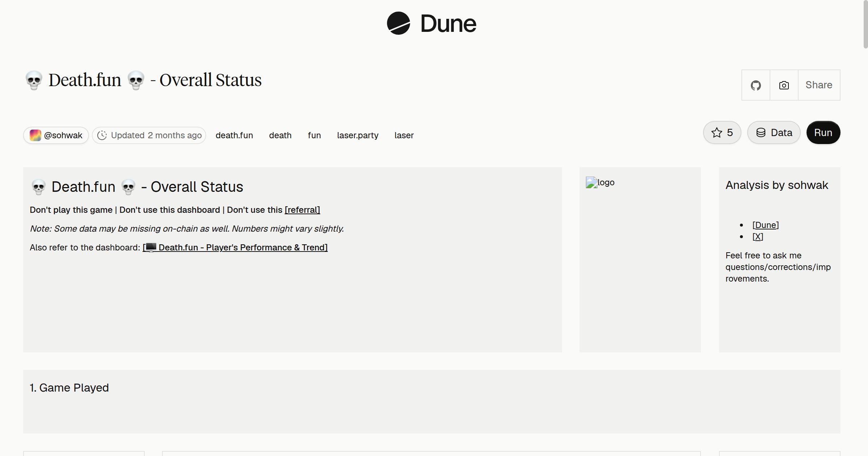Click the Updated 2 months ago badge
Viewport: 868px width, 456px height.
point(149,135)
